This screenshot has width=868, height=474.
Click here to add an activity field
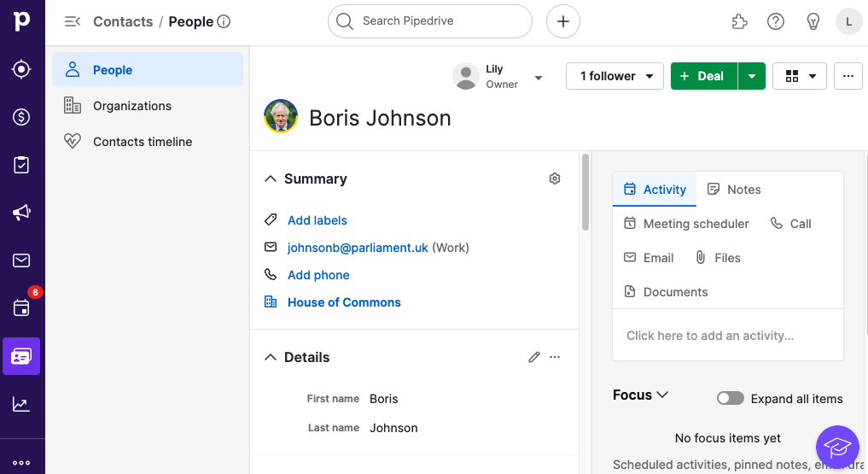(x=728, y=336)
